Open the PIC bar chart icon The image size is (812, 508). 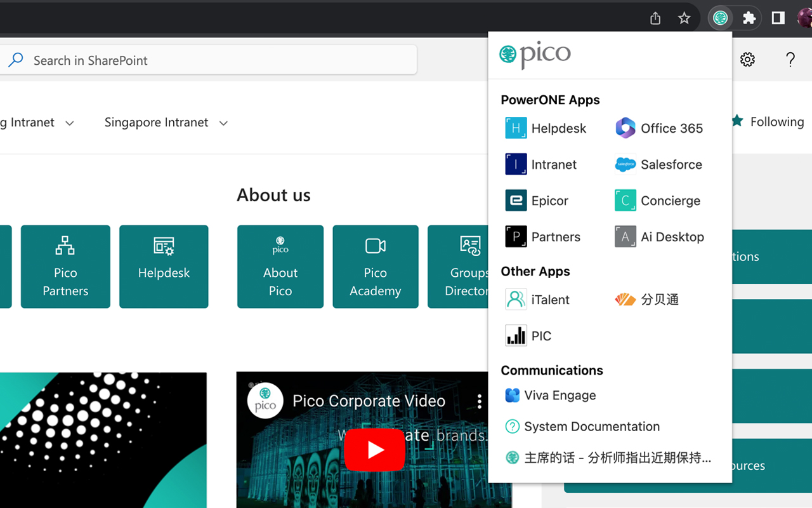(516, 336)
